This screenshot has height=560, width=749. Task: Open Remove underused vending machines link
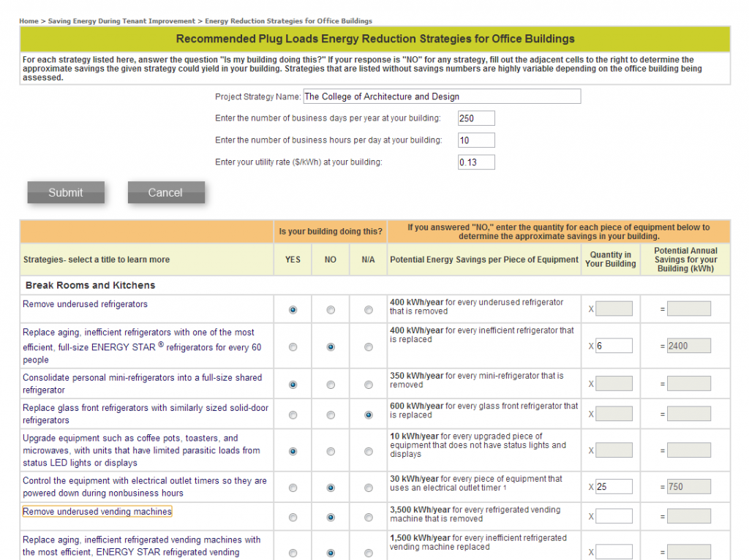(97, 512)
